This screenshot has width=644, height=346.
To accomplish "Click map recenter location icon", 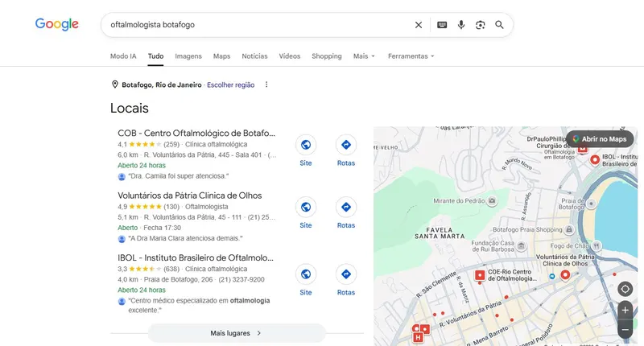I will click(625, 289).
